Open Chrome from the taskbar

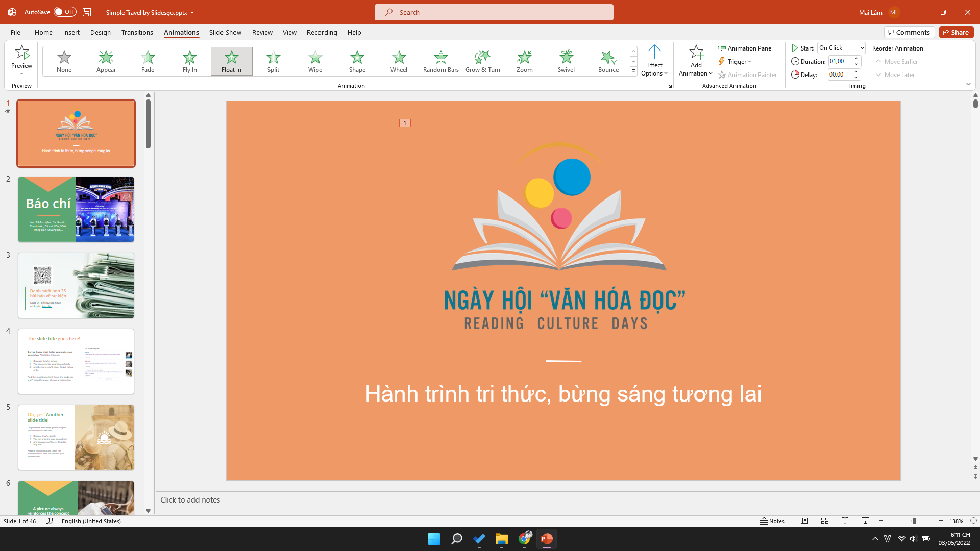[x=524, y=539]
